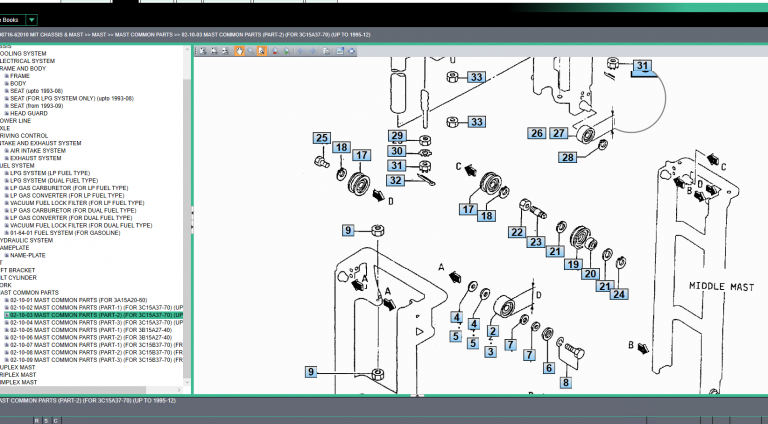Click the first icon in diagram toolbar

coord(203,51)
